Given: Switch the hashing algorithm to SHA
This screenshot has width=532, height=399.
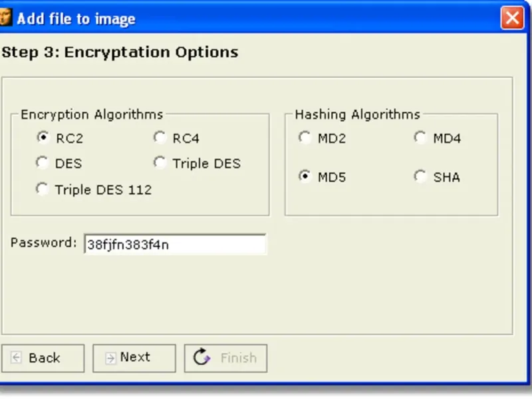Looking at the screenshot, I should click(420, 177).
